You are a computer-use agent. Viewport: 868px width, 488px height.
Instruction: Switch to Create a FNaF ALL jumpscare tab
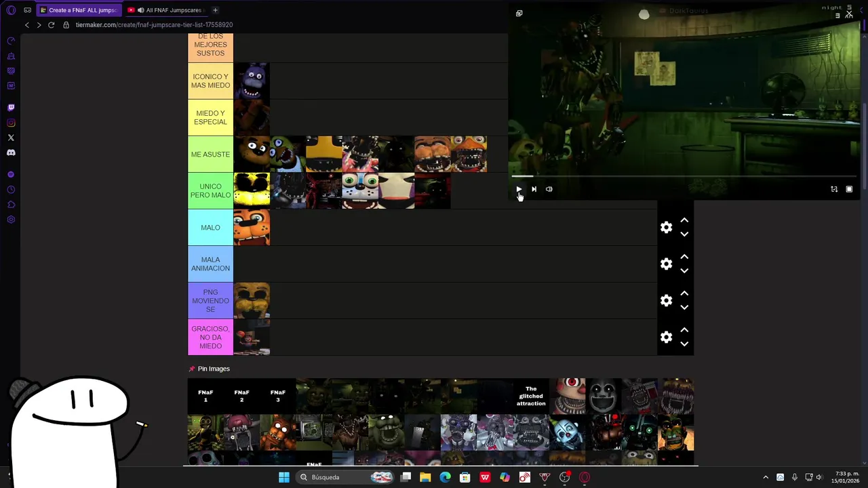tap(78, 10)
